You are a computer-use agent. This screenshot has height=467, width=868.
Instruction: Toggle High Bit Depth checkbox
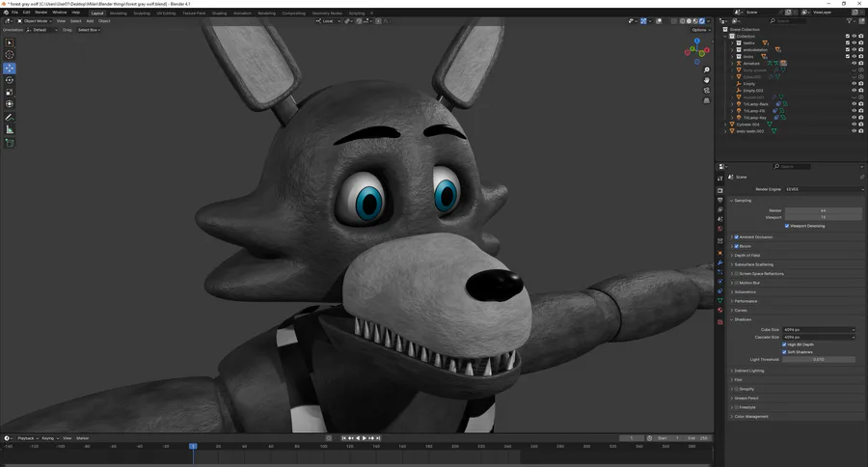click(784, 344)
